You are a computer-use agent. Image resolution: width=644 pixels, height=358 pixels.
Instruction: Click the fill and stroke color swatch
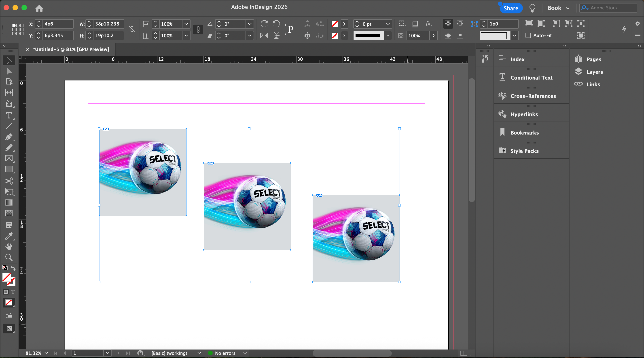click(7, 277)
